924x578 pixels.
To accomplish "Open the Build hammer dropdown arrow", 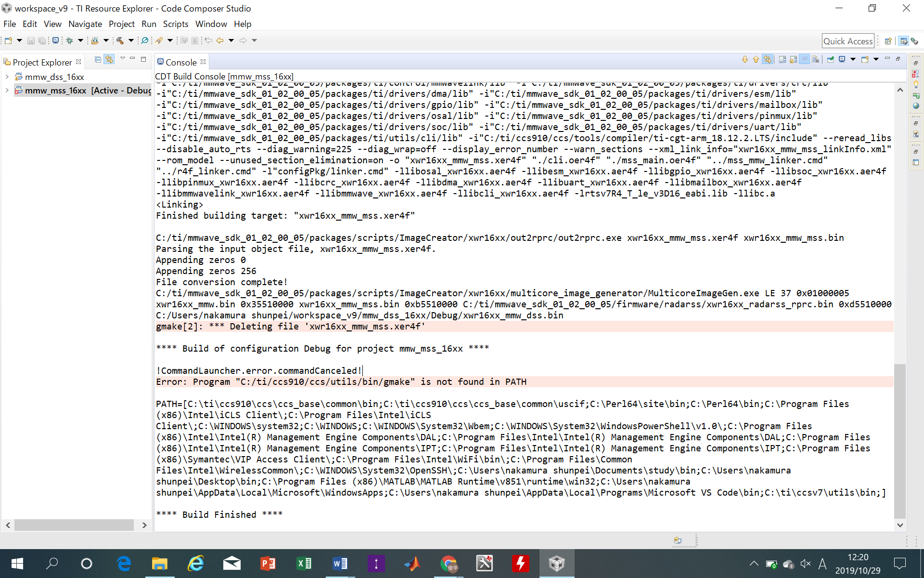I will click(131, 40).
